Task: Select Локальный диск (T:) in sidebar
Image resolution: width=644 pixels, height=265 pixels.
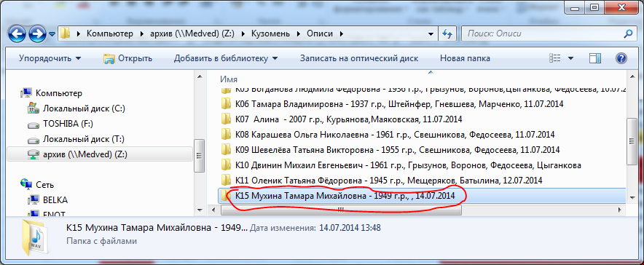Action: [x=83, y=138]
